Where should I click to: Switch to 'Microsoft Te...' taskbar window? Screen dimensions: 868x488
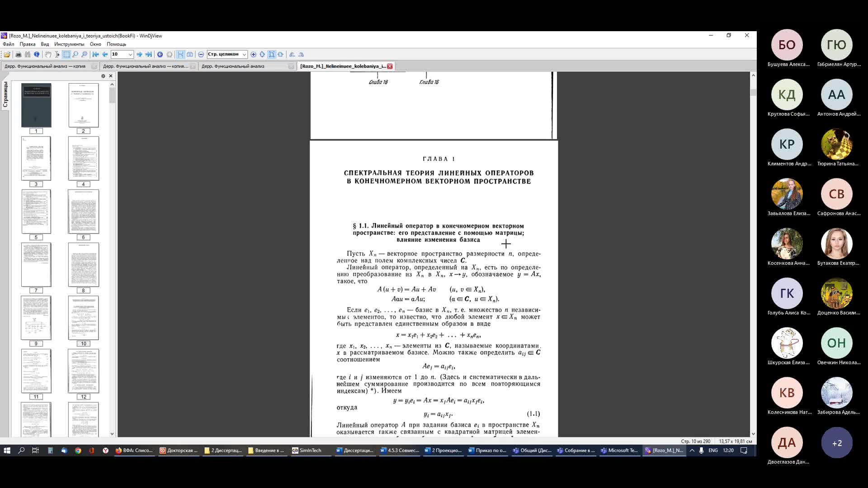(x=619, y=450)
